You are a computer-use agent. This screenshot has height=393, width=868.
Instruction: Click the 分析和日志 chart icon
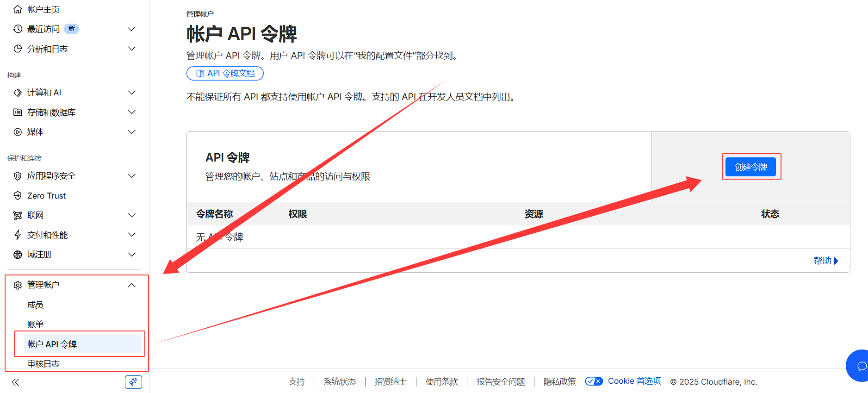coord(18,49)
